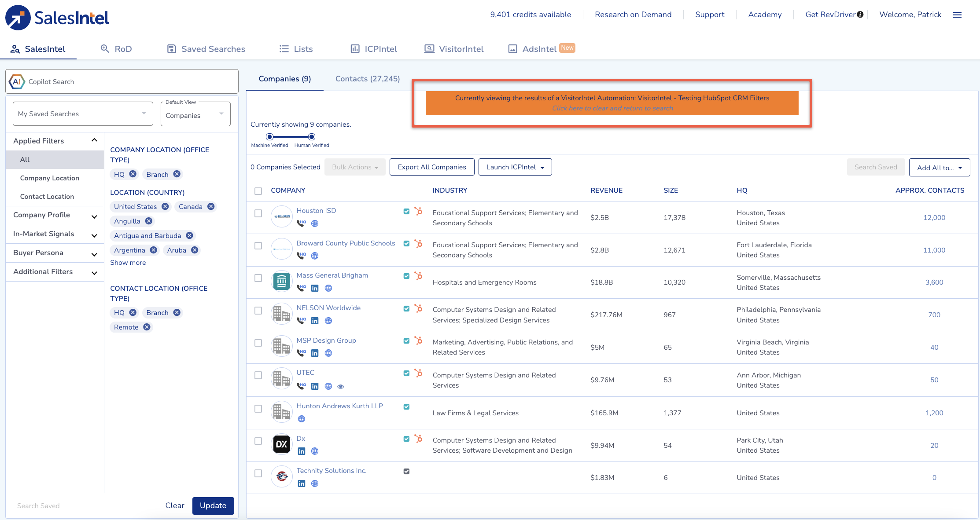Open the website globe for Hunton Andrews Kurth LLP
Image resolution: width=980 pixels, height=520 pixels.
pos(302,419)
